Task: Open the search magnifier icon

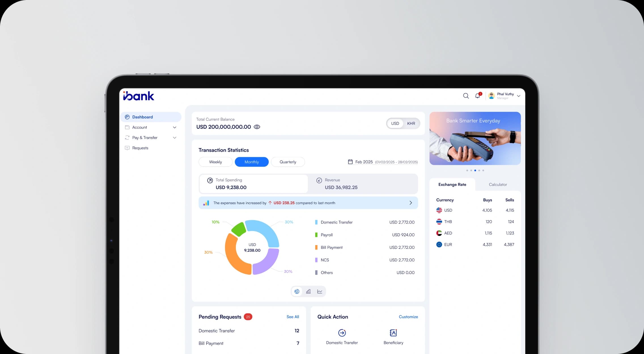Action: (x=466, y=96)
